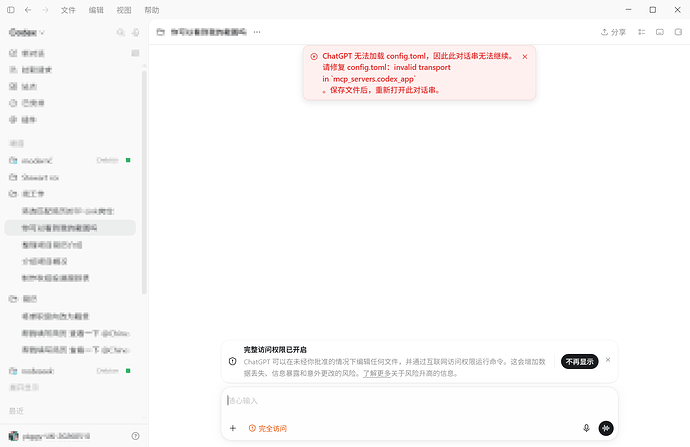Image resolution: width=690 pixels, height=447 pixels.
Task: Click the sidebar vertical scrollbar
Action: (x=144, y=183)
